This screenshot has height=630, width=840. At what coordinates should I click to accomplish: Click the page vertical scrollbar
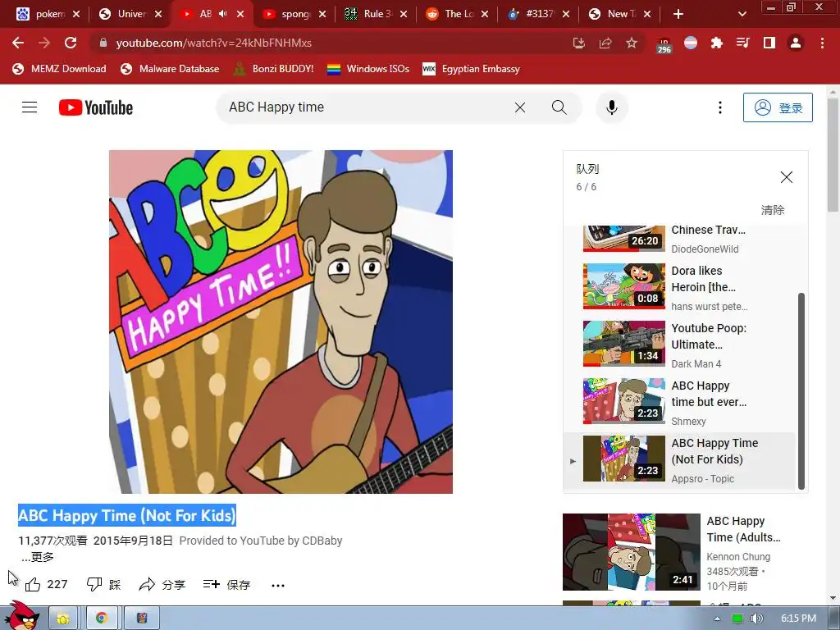(x=833, y=155)
